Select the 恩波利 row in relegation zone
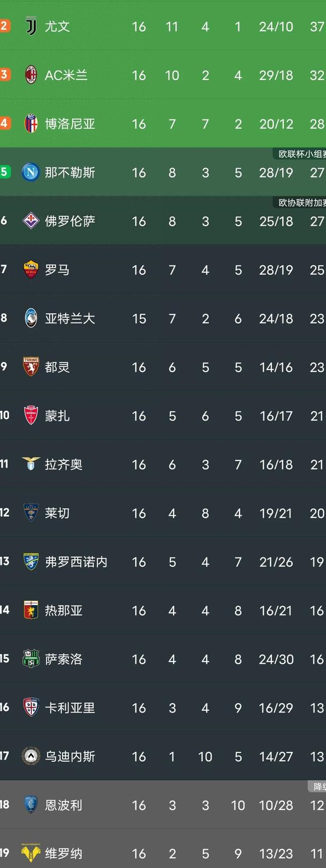 [163, 805]
